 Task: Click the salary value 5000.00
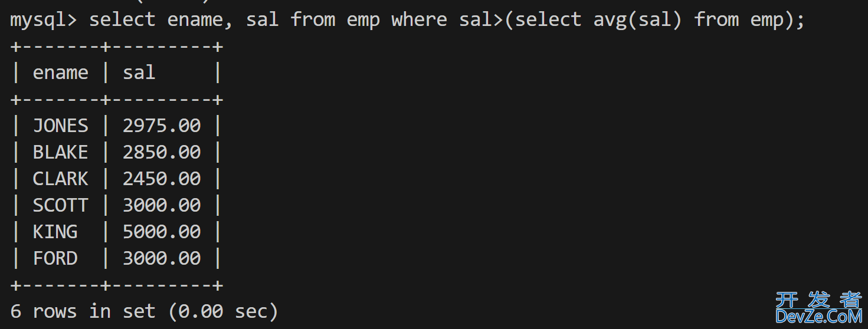click(162, 232)
